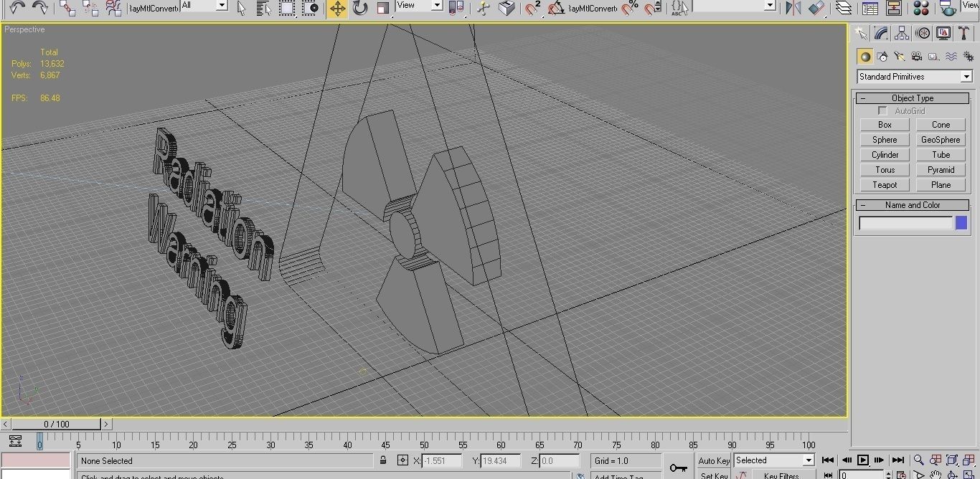The image size is (980, 479).
Task: Open Curve Editor icon
Action: click(870, 8)
